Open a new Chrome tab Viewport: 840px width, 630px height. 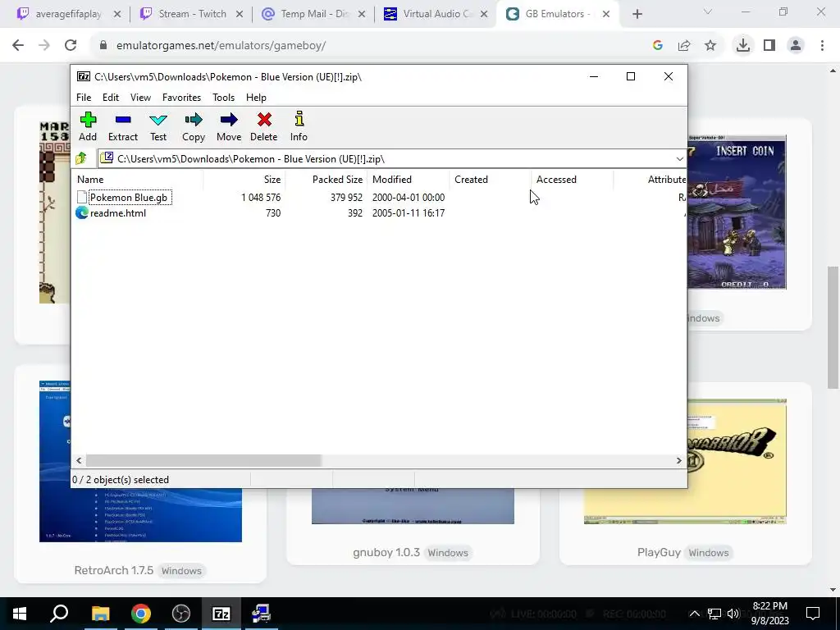coord(637,15)
